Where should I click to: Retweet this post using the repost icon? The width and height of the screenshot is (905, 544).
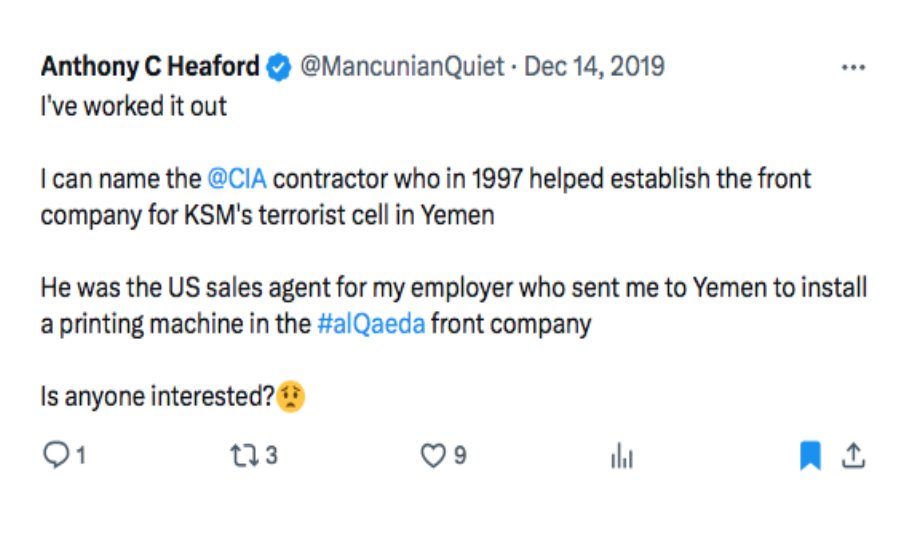[x=242, y=456]
